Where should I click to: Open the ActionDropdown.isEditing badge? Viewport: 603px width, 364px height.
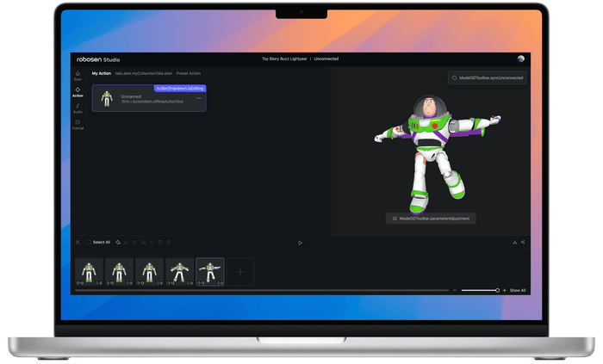click(x=178, y=88)
